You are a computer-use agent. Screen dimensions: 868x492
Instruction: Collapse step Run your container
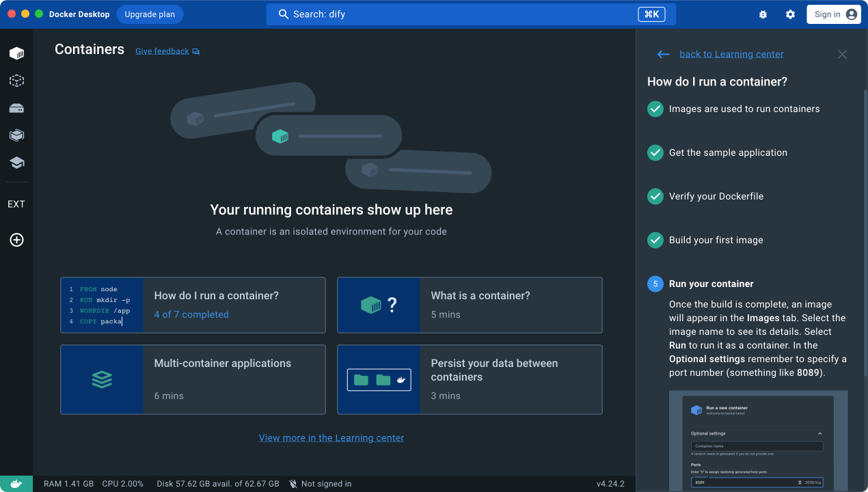point(711,284)
